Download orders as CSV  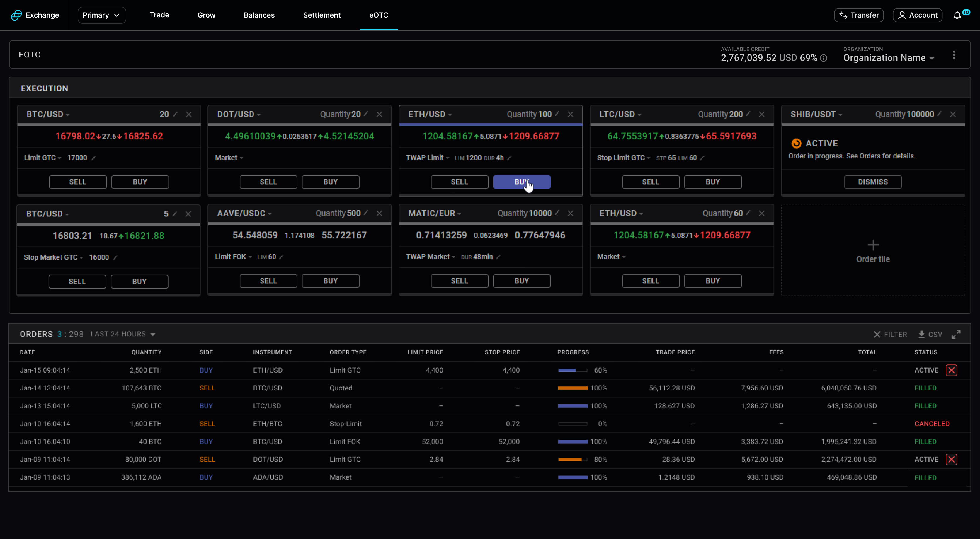click(930, 334)
